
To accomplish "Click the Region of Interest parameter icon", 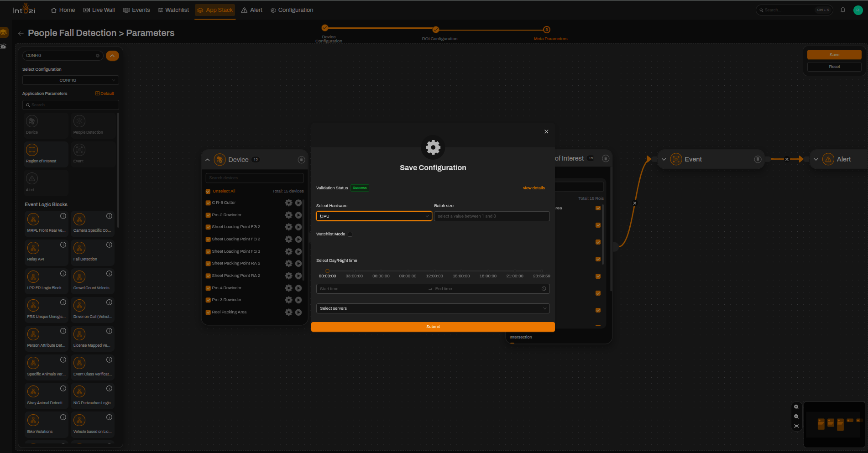I will (32, 150).
